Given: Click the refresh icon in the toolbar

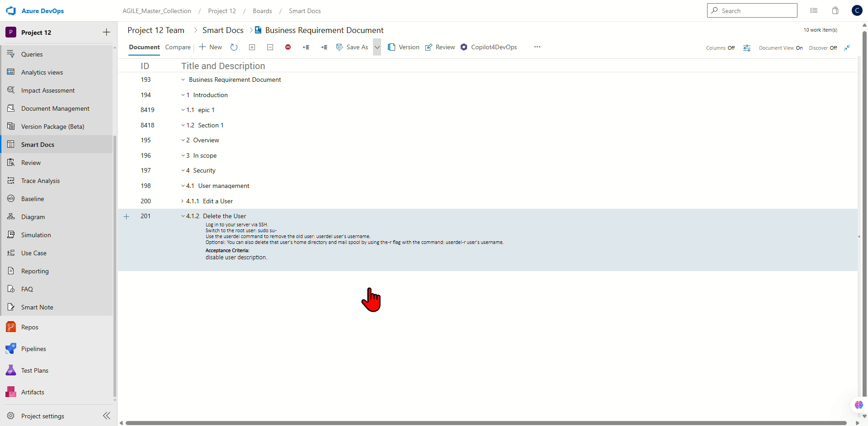Looking at the screenshot, I should point(234,47).
